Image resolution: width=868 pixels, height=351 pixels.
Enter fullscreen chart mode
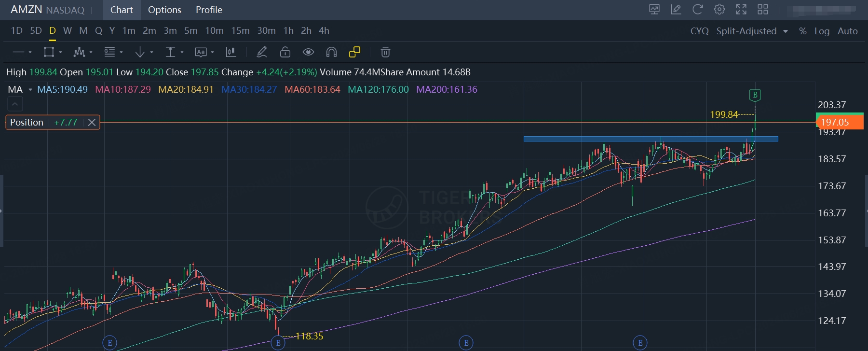[741, 10]
